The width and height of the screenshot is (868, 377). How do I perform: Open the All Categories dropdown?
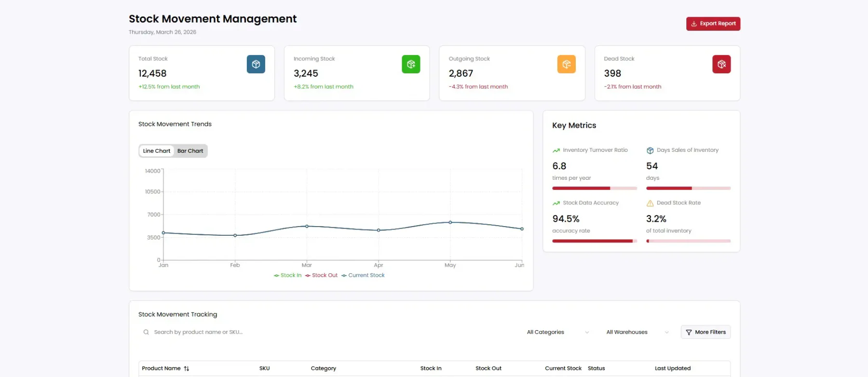[x=558, y=332]
